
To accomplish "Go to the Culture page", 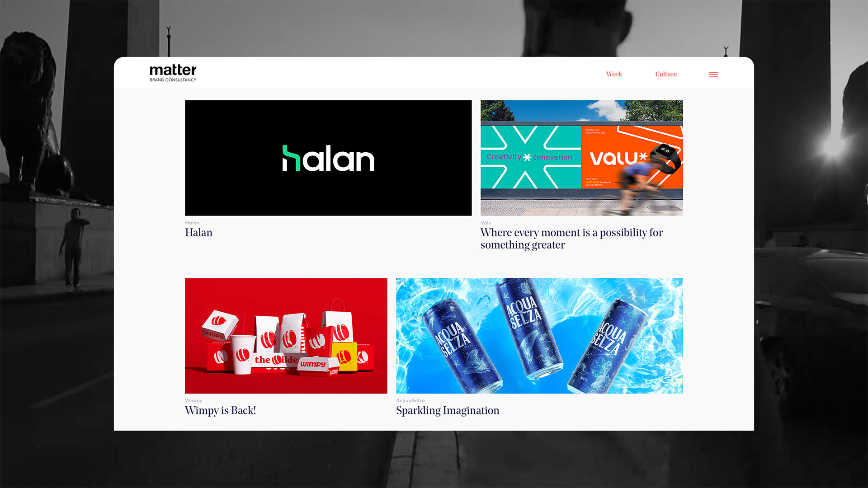I will [666, 74].
